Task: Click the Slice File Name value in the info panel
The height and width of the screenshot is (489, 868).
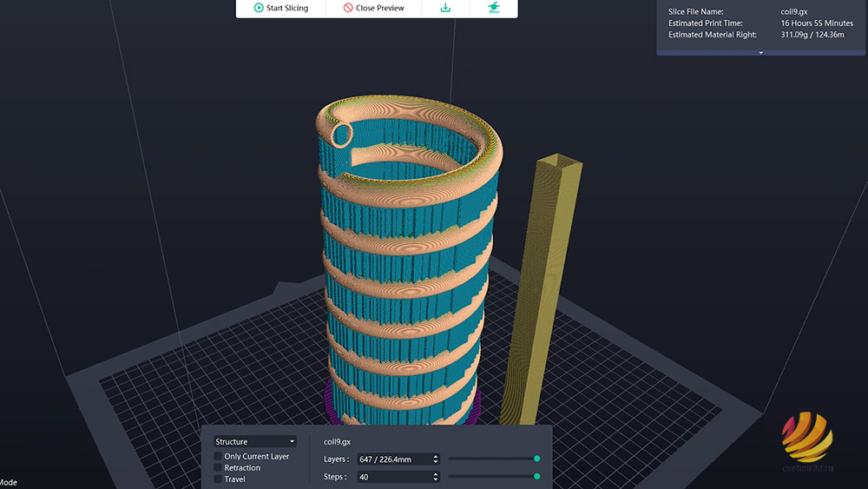Action: point(794,11)
